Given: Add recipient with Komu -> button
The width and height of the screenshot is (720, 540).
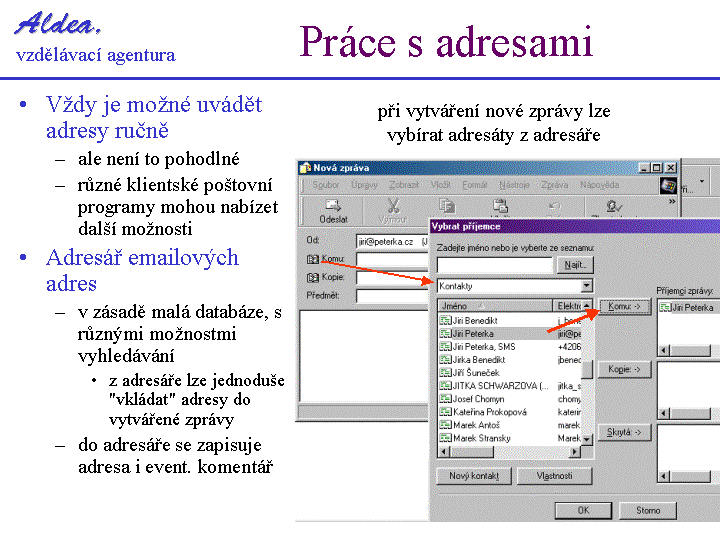Looking at the screenshot, I should 624,306.
